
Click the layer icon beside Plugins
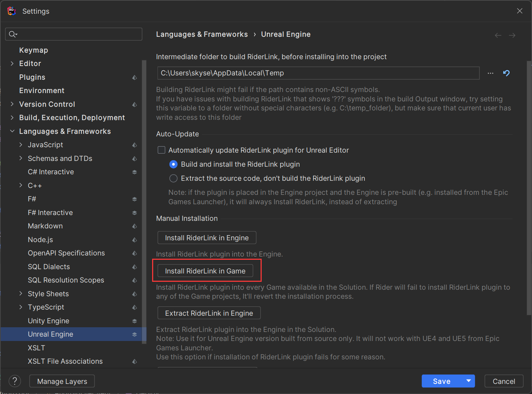[x=134, y=77]
